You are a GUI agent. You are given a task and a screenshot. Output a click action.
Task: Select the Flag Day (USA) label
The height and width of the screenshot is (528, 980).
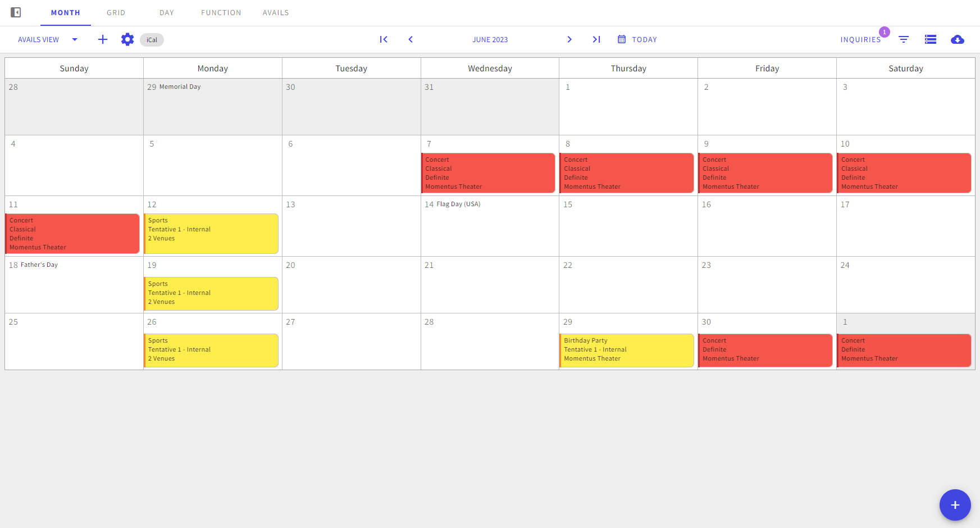click(458, 204)
